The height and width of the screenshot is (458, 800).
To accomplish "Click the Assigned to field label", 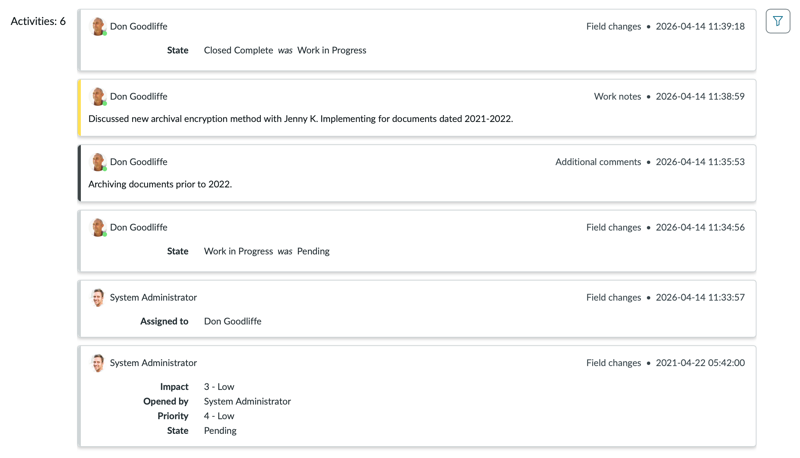I will 164,321.
